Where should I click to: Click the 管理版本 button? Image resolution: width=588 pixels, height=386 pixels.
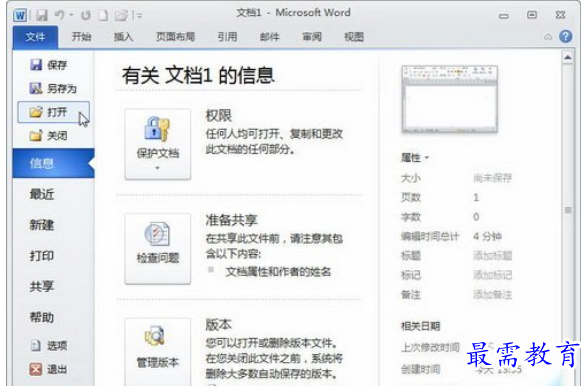click(158, 352)
